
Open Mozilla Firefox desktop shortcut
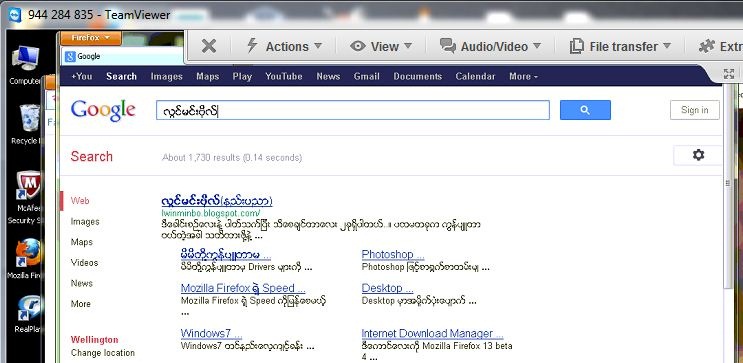click(26, 259)
